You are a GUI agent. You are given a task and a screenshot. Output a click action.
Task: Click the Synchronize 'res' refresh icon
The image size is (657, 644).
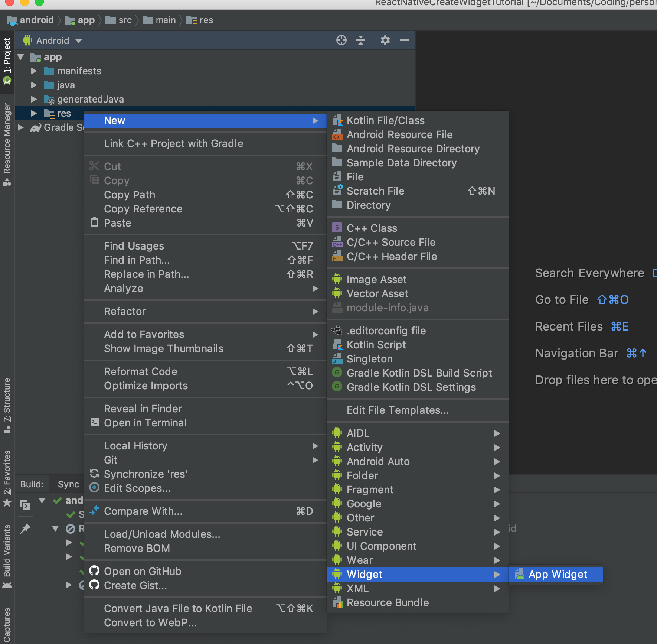coord(95,474)
